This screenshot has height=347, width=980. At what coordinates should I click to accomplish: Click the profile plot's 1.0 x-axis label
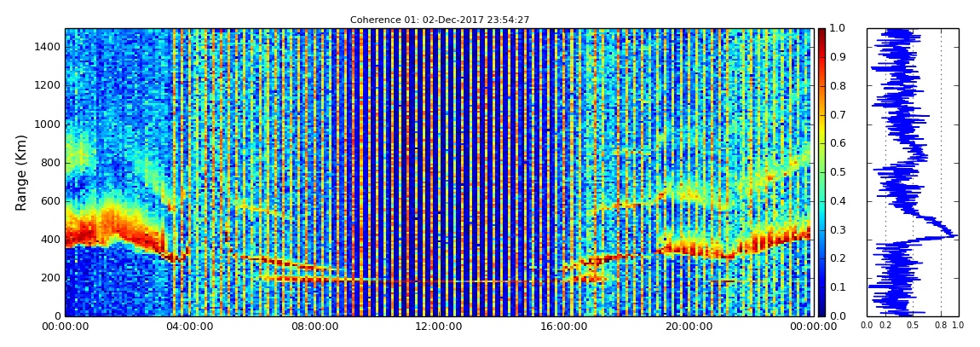pos(958,326)
